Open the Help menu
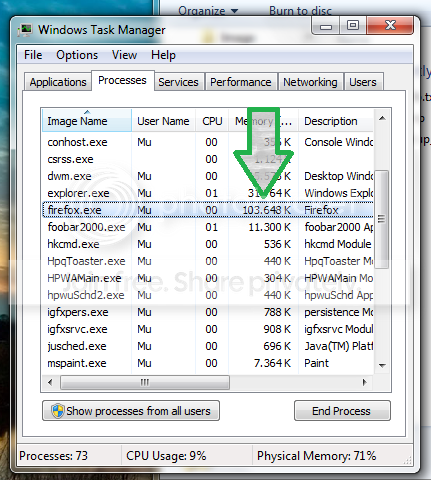 coord(163,55)
